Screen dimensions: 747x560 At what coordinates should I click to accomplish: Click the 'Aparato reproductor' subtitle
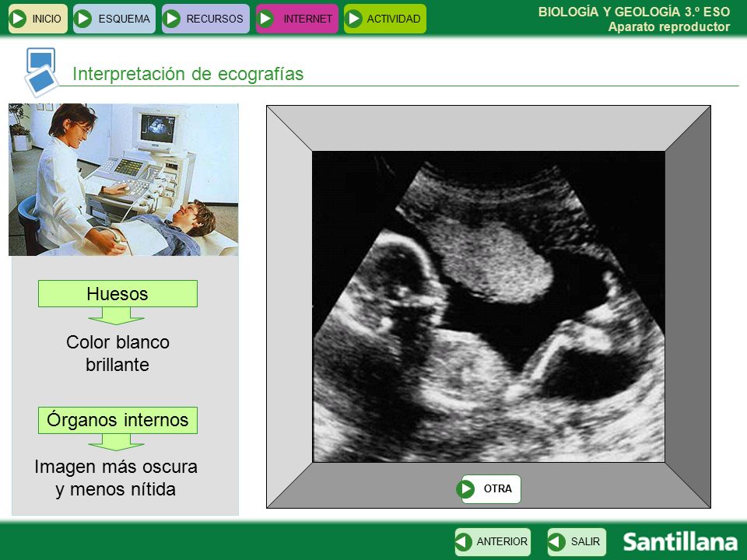point(669,26)
